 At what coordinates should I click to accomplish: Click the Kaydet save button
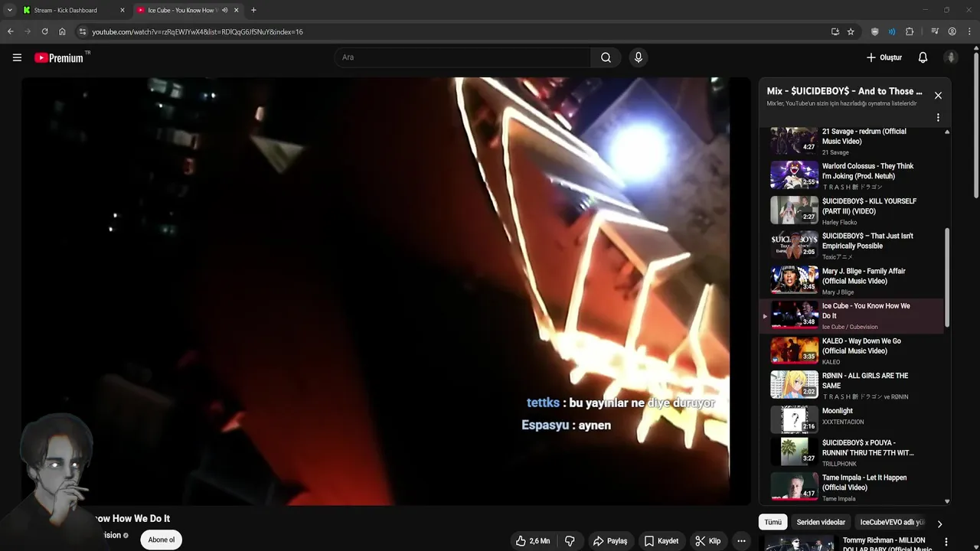[661, 540]
